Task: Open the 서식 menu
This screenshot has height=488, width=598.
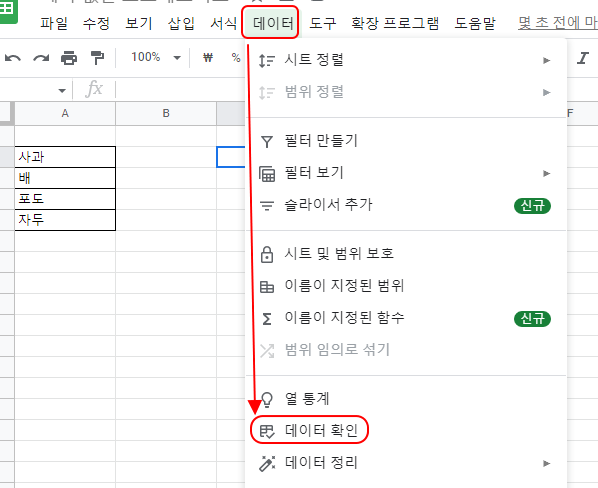Action: pos(224,23)
